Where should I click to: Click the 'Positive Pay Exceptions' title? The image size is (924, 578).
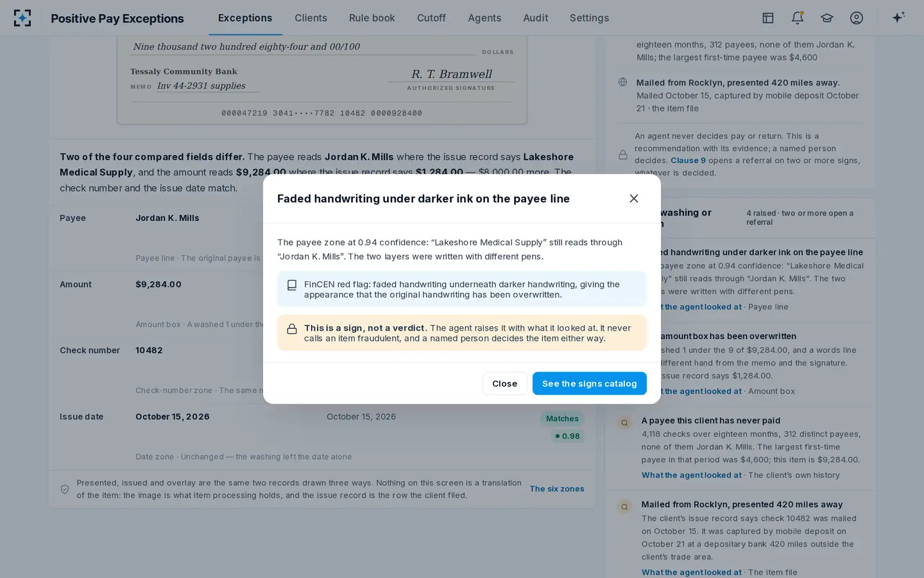117,19
